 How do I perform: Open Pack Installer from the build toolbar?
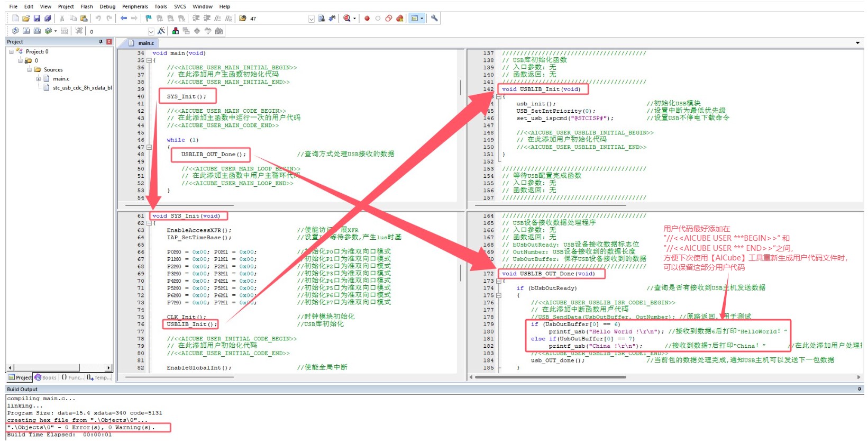point(218,31)
